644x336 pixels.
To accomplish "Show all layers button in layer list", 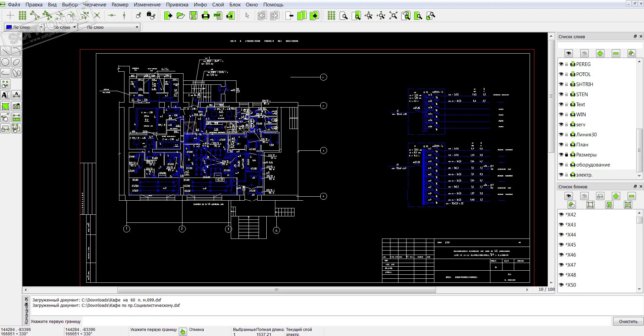I will pos(569,53).
